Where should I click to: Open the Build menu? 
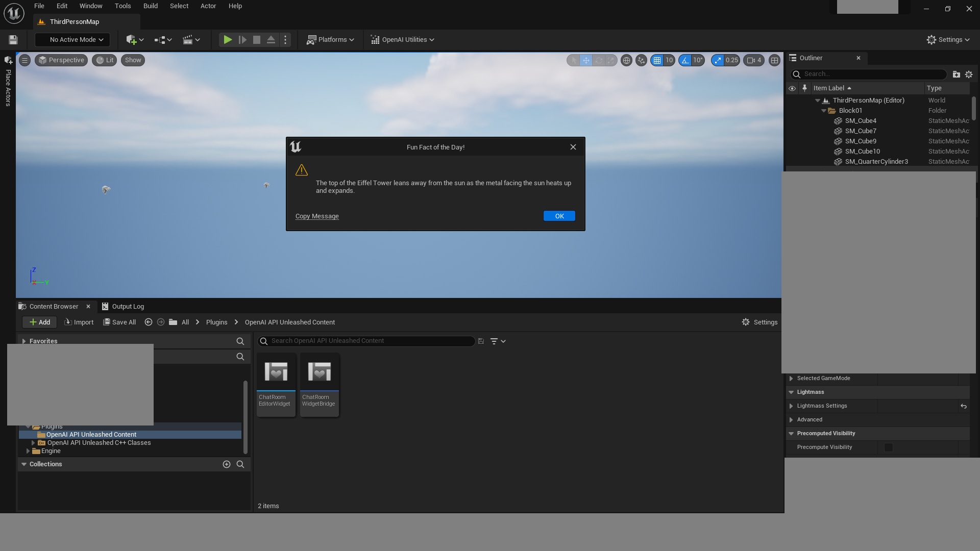click(x=150, y=6)
